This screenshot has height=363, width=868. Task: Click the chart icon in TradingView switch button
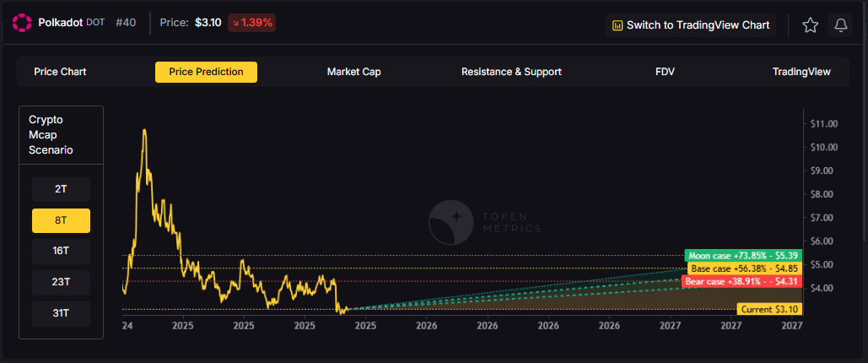click(617, 25)
